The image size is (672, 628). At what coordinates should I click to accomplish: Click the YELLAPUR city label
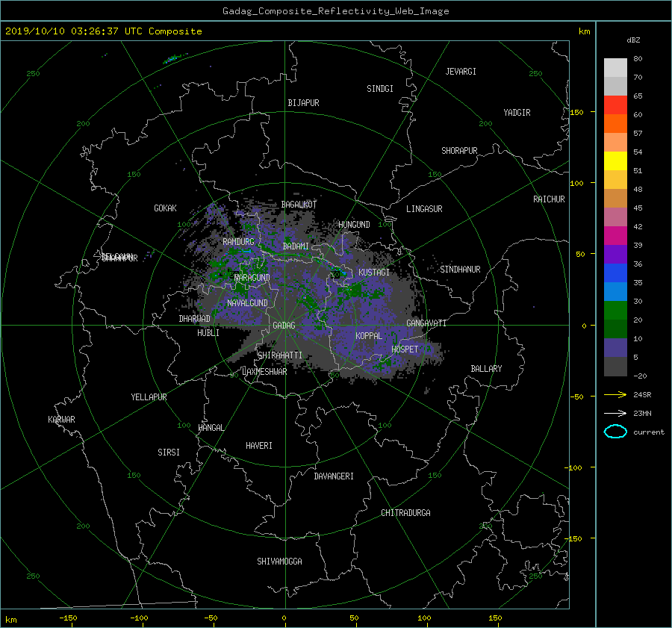tap(149, 397)
